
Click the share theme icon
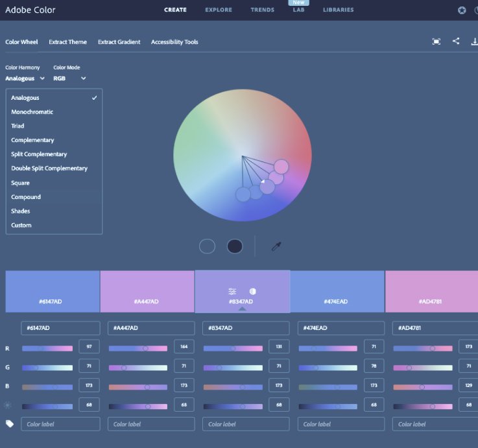456,41
